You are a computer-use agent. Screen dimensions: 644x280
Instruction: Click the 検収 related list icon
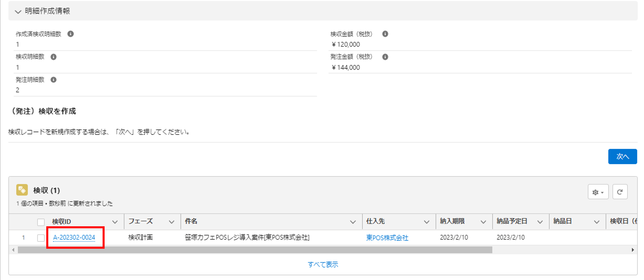tap(22, 190)
